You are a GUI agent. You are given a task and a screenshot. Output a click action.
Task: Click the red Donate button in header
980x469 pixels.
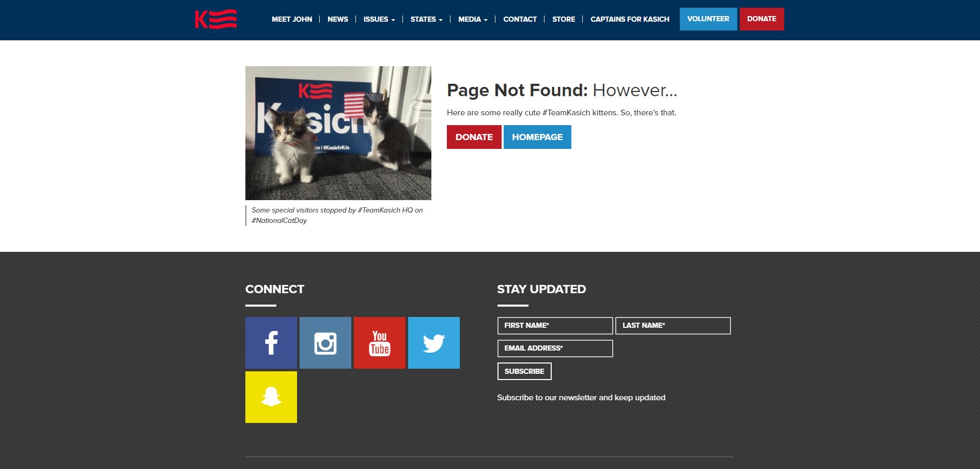tap(761, 19)
